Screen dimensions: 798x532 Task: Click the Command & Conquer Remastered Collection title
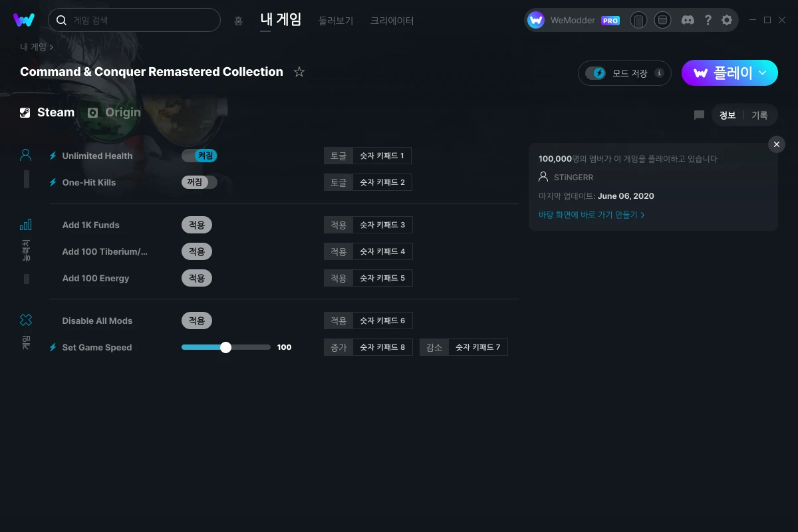[x=152, y=72]
